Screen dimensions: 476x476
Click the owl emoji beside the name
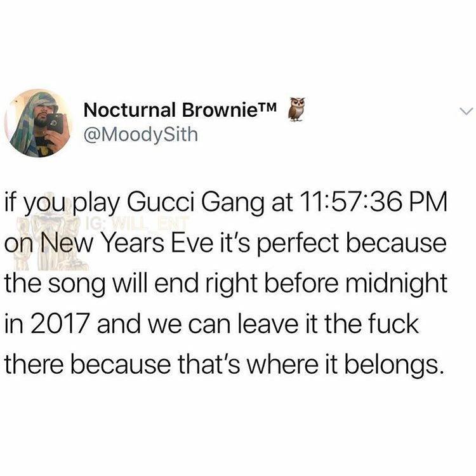pyautogui.click(x=296, y=109)
